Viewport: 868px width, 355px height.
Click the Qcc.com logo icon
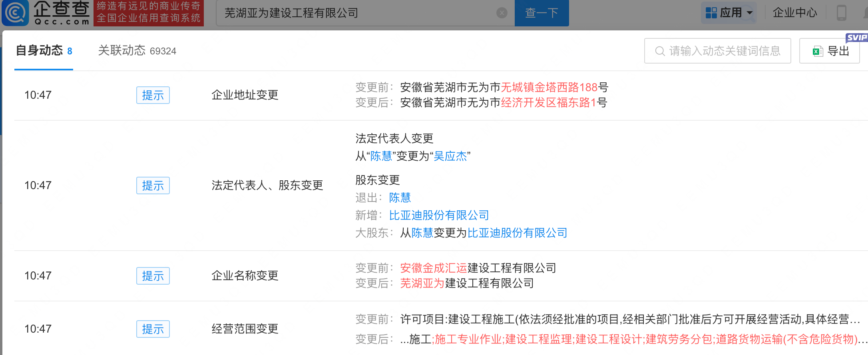coord(15,13)
